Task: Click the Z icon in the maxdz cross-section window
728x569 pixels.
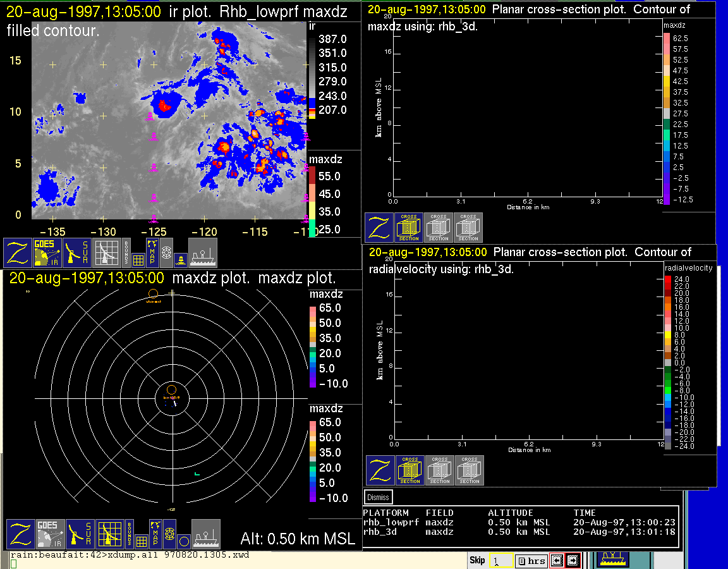Action: [x=379, y=228]
